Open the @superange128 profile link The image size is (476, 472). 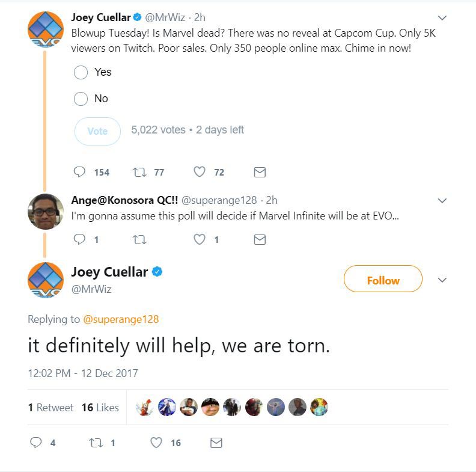click(x=120, y=319)
